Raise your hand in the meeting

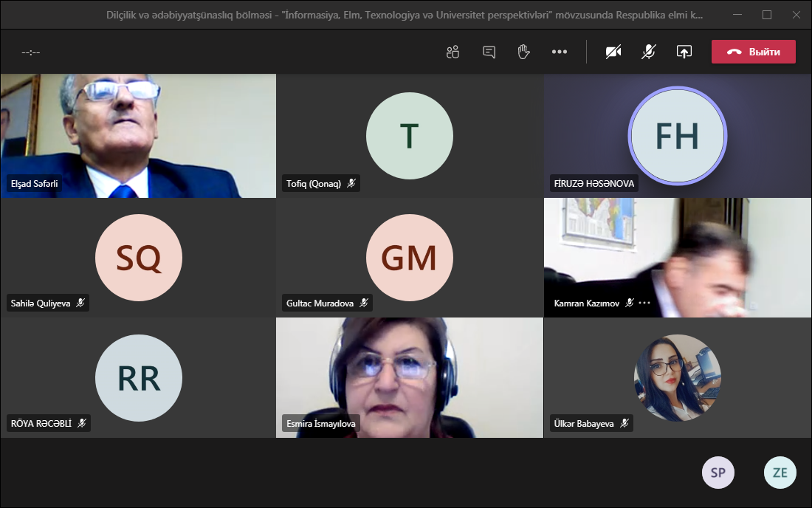click(523, 52)
